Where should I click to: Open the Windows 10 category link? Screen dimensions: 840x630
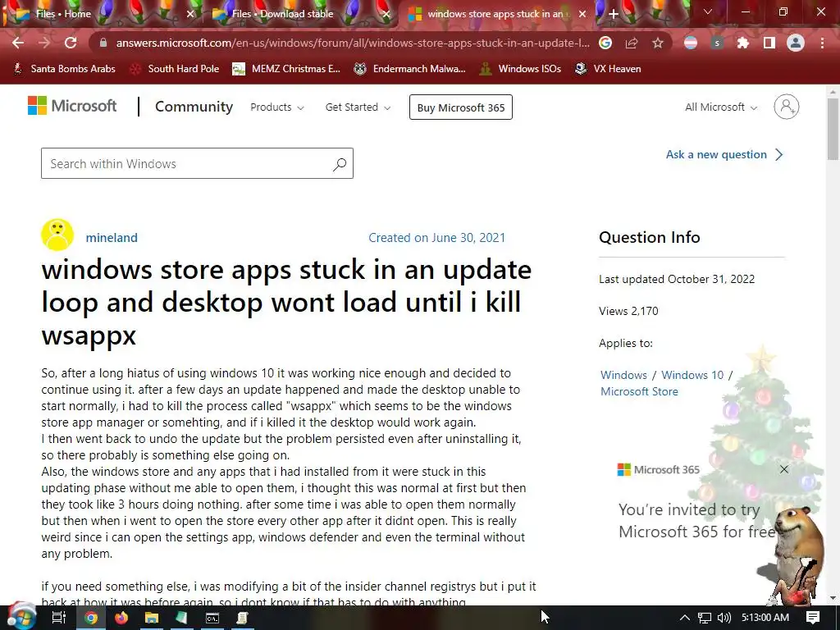[x=692, y=375]
